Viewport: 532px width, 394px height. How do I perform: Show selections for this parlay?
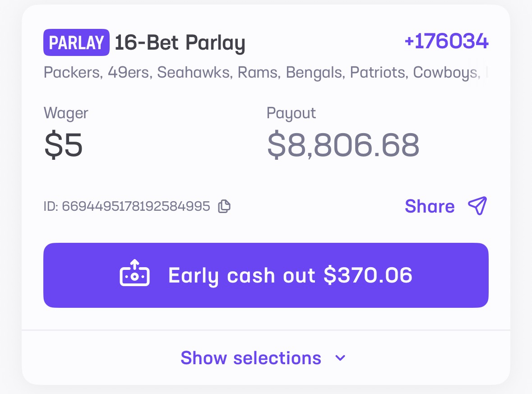(x=251, y=358)
